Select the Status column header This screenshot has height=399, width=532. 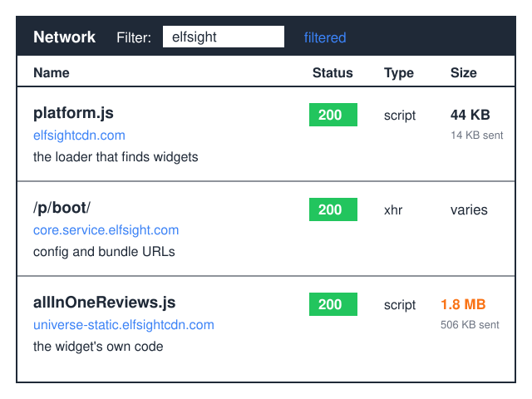[x=332, y=73]
